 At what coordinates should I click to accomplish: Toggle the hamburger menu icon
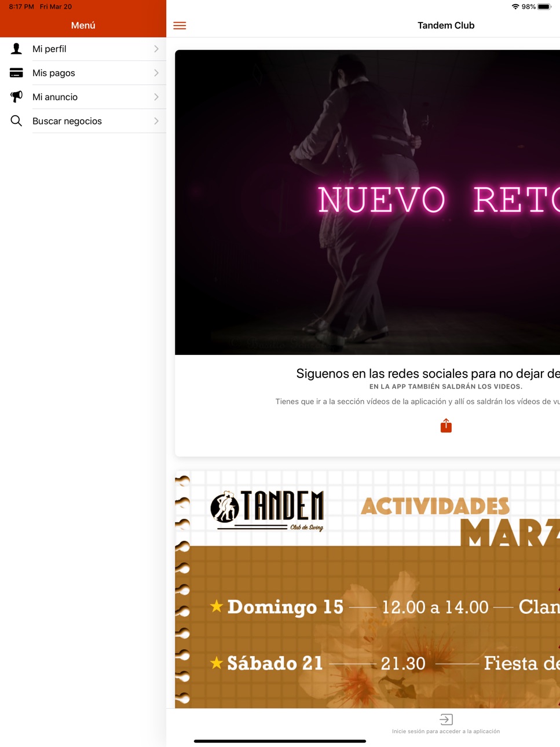tap(180, 25)
